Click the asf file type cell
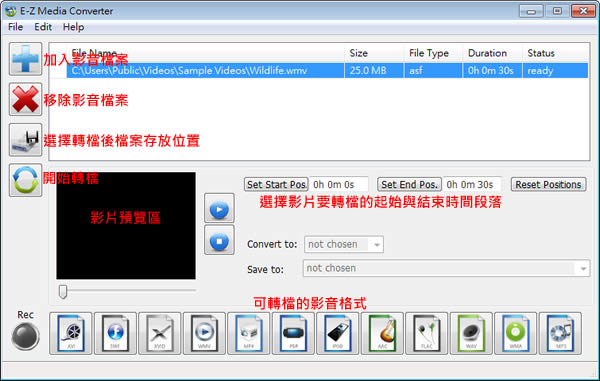 click(x=434, y=71)
